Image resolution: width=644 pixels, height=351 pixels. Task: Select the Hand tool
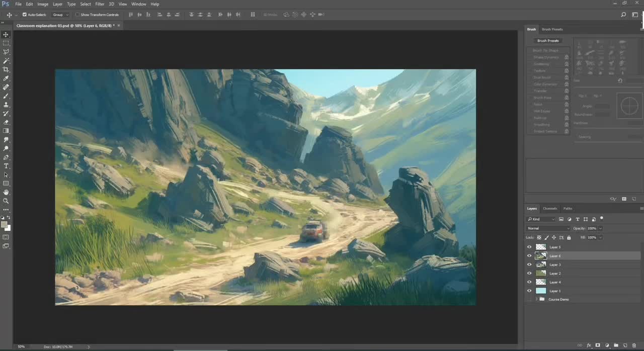(6, 192)
